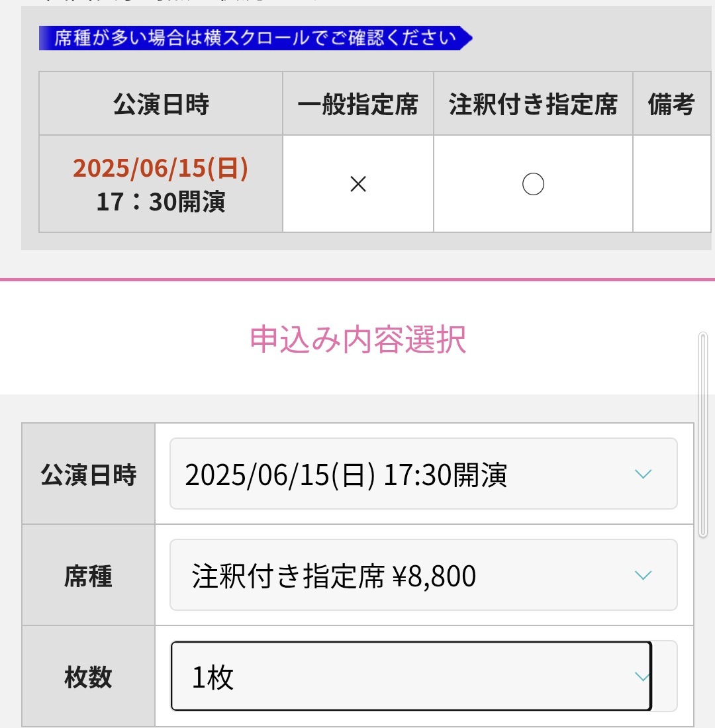
Task: Click the chevron arrow of the 枚数 selector
Action: coord(643,676)
